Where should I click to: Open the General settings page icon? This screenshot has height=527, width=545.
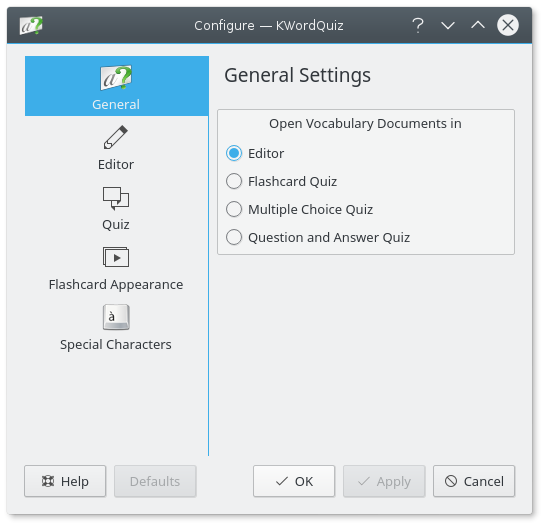(x=116, y=77)
